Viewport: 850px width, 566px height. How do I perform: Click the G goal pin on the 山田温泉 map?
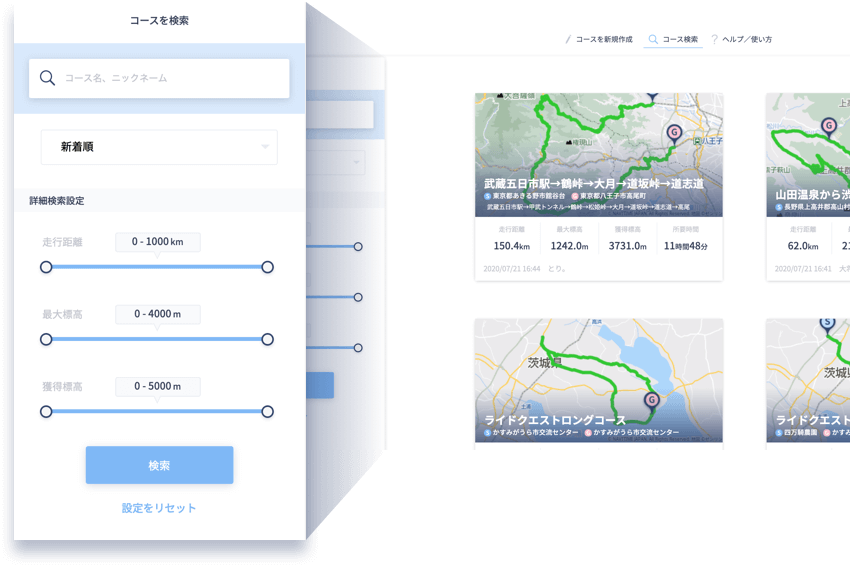tap(828, 125)
